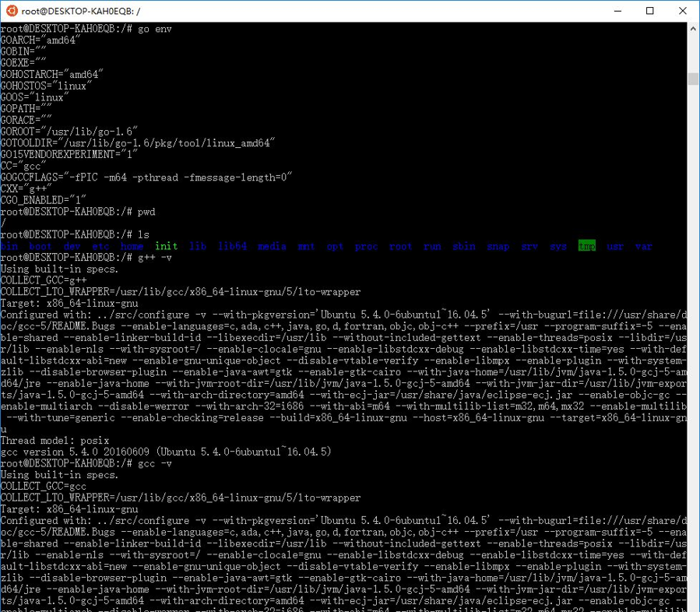This screenshot has height=612, width=700.
Task: Click the 'dev' directory name
Action: point(72,246)
